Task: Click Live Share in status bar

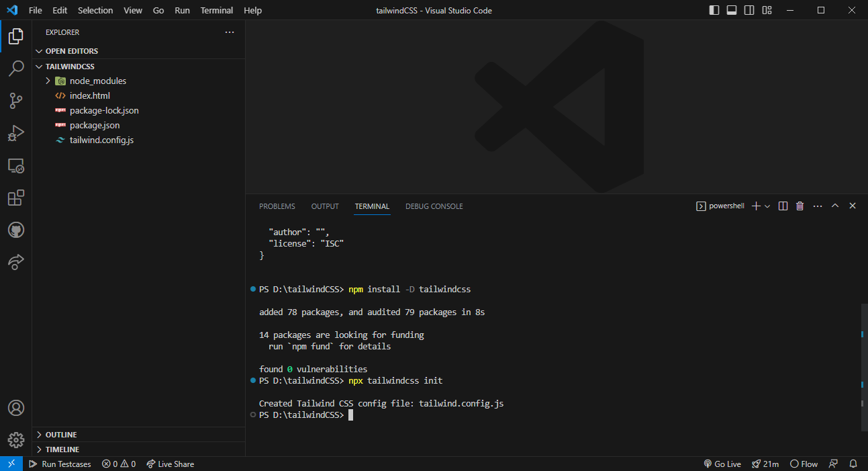Action: tap(171, 464)
